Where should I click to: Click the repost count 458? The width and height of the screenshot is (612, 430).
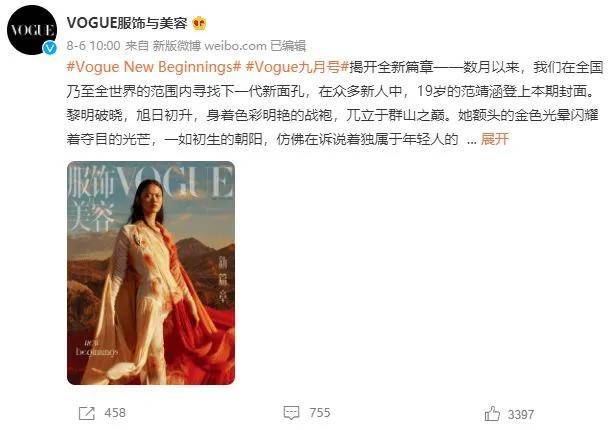[x=115, y=413]
